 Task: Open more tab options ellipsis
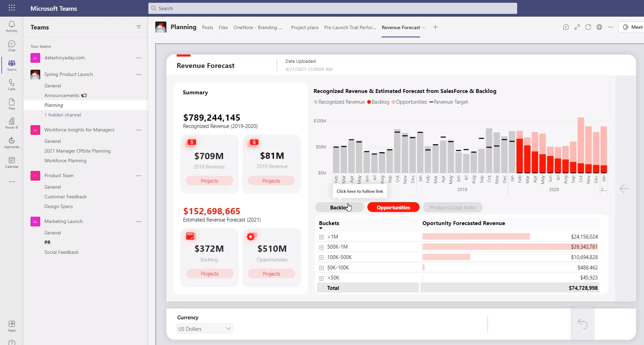(x=610, y=27)
